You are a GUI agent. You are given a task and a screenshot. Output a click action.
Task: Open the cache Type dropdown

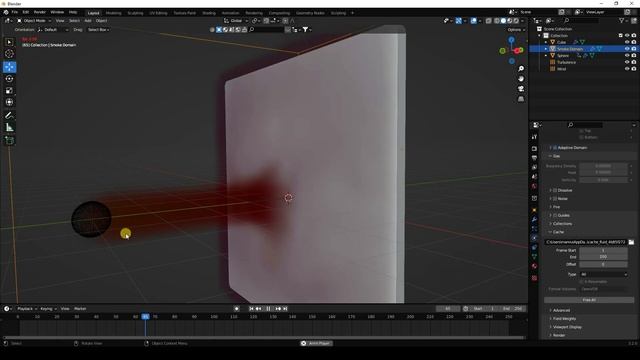(603, 274)
